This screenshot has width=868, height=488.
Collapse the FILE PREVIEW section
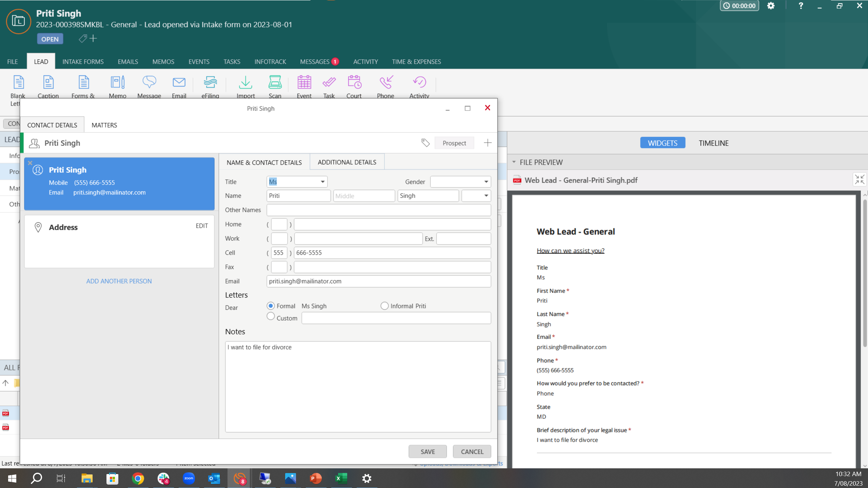click(x=514, y=162)
